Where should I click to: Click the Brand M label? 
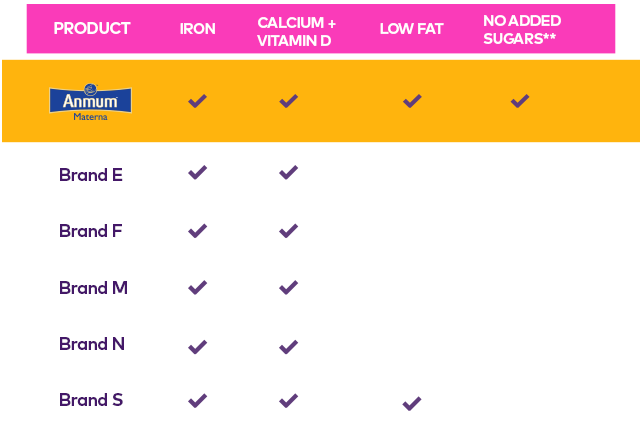pyautogui.click(x=93, y=288)
